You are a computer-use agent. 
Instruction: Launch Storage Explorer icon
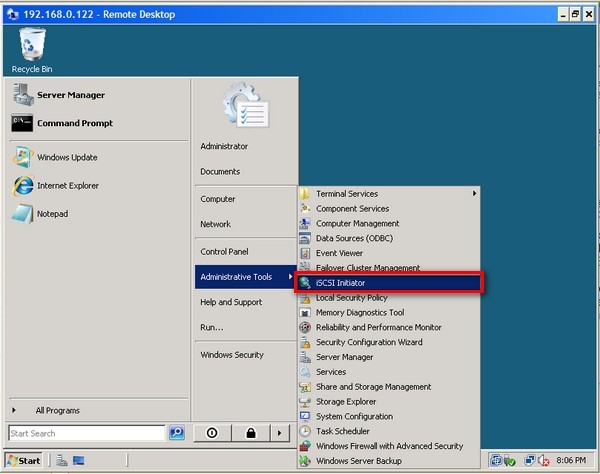click(305, 402)
